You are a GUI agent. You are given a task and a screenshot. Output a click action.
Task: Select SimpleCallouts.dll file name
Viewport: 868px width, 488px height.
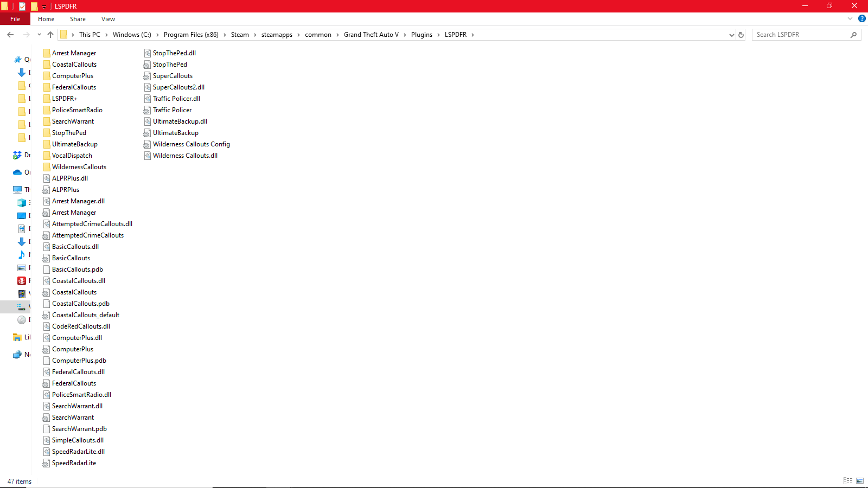coord(78,440)
